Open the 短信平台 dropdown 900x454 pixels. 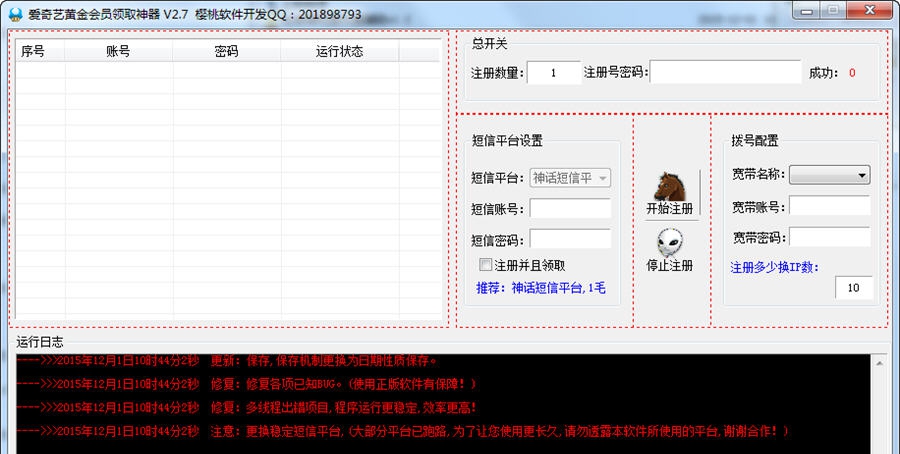coord(570,178)
